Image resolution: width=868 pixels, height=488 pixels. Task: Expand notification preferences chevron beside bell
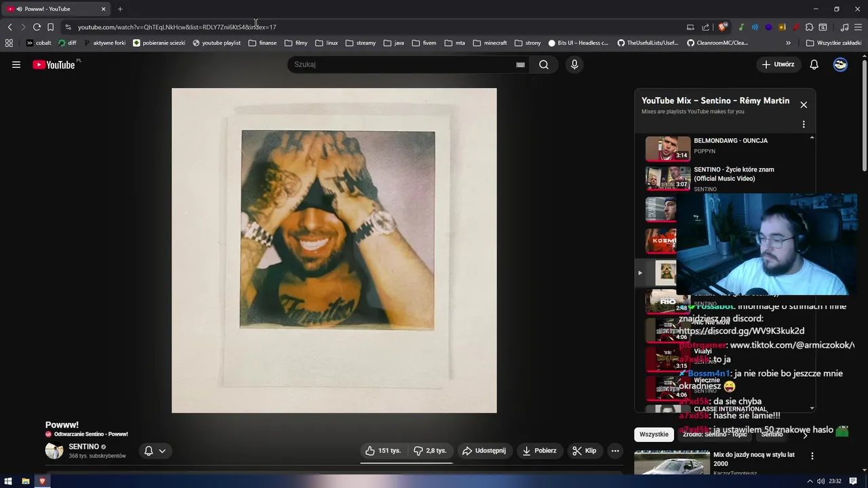pyautogui.click(x=162, y=451)
